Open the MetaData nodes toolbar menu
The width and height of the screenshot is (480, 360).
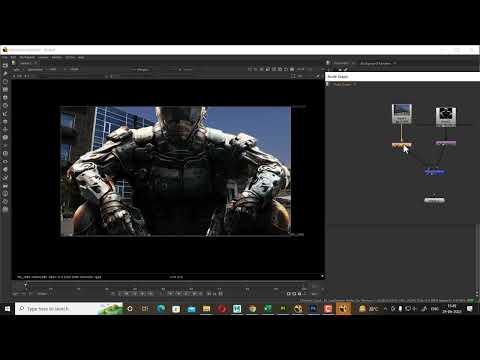pyautogui.click(x=5, y=169)
